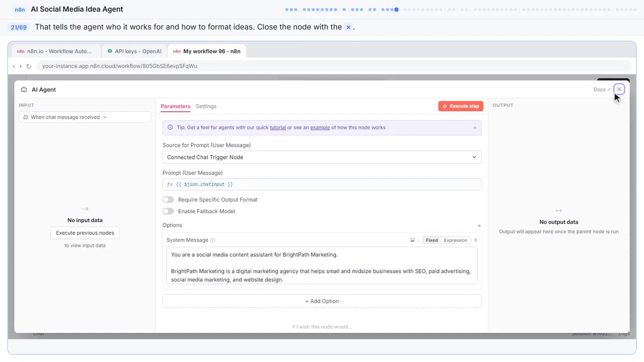Click the 'No input data' text
This screenshot has width=644, height=362.
pyautogui.click(x=85, y=220)
